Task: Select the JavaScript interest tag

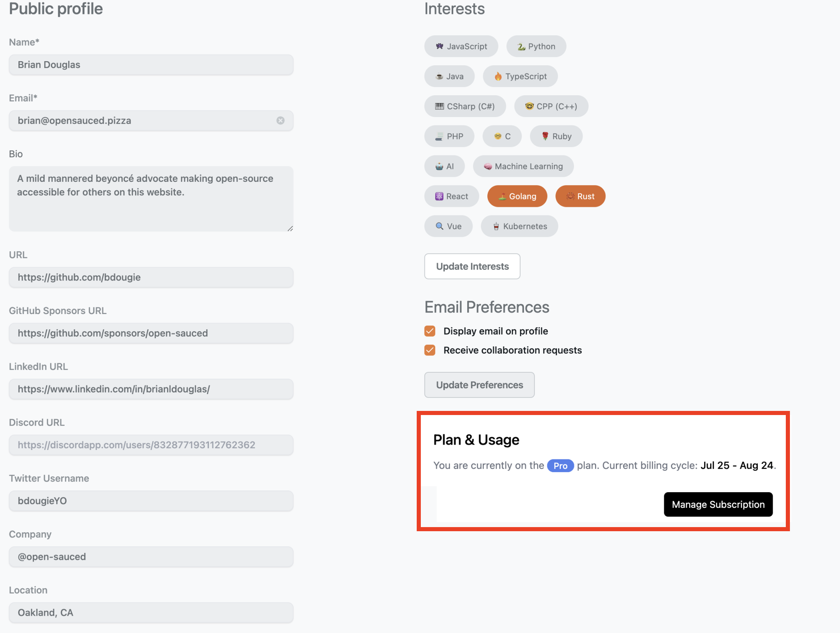Action: 461,46
